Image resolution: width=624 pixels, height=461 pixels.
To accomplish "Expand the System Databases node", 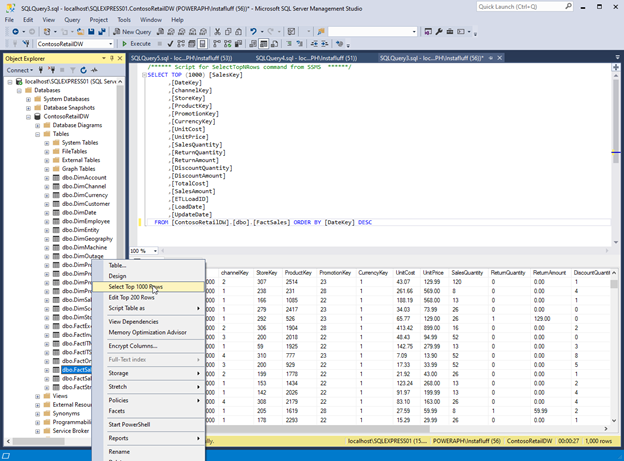I will (x=28, y=99).
